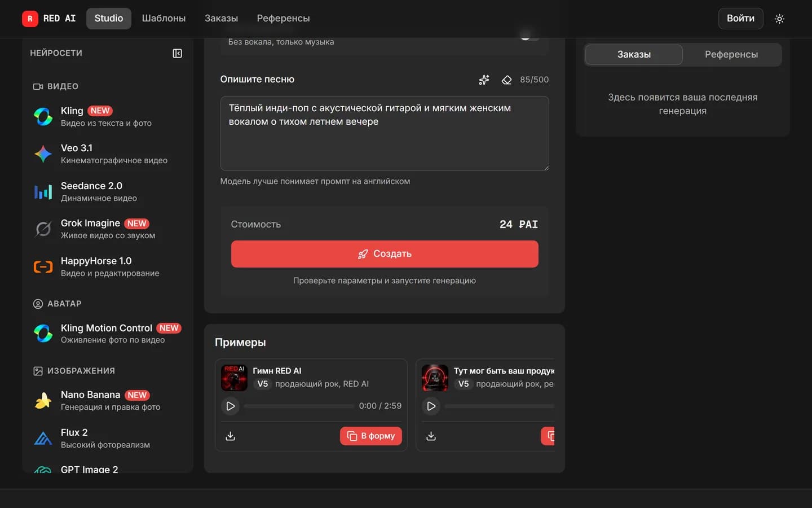Open Шаблоны in the top navigation
The width and height of the screenshot is (812, 508).
[x=164, y=18]
